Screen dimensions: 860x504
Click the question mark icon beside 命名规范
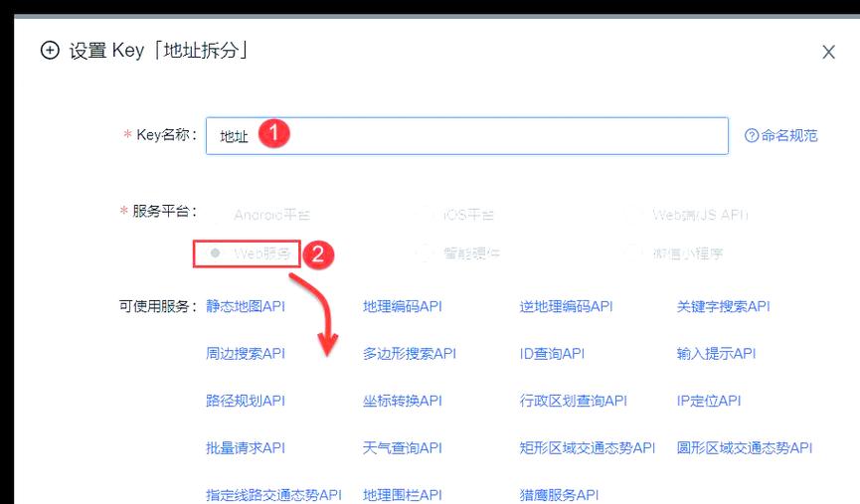pyautogui.click(x=752, y=135)
